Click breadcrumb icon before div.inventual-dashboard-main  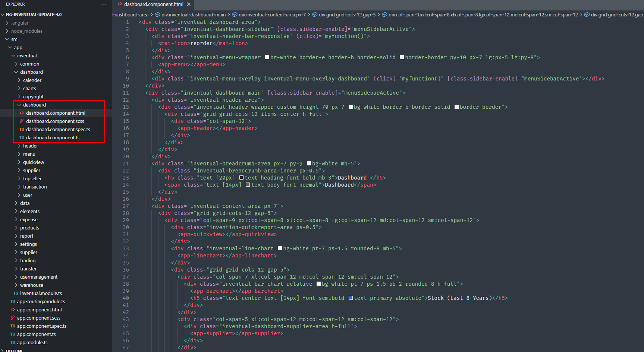[158, 15]
